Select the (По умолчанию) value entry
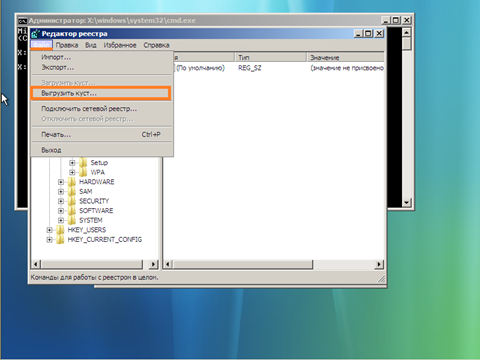 [x=200, y=68]
